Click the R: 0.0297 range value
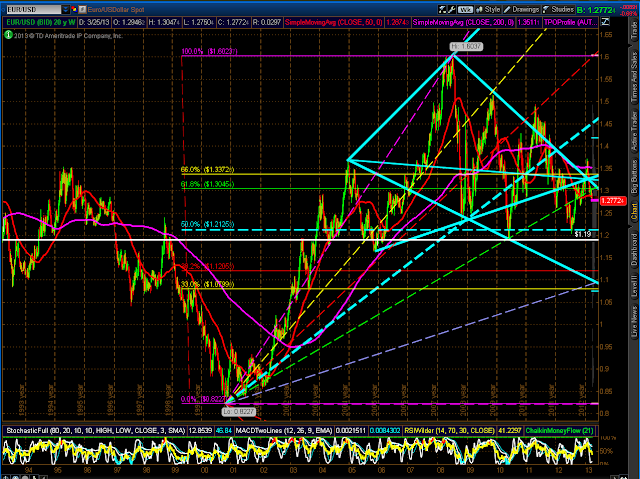The image size is (640, 479). point(267,22)
